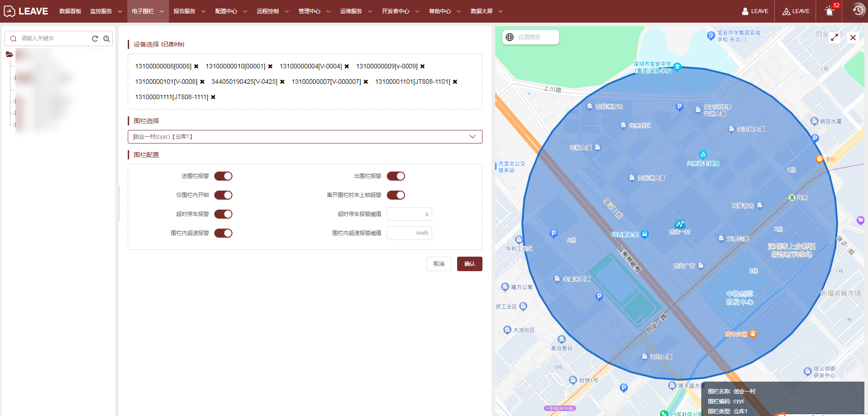The width and height of the screenshot is (868, 416).
Task: Click the refresh icon in tree search box
Action: pyautogui.click(x=95, y=38)
